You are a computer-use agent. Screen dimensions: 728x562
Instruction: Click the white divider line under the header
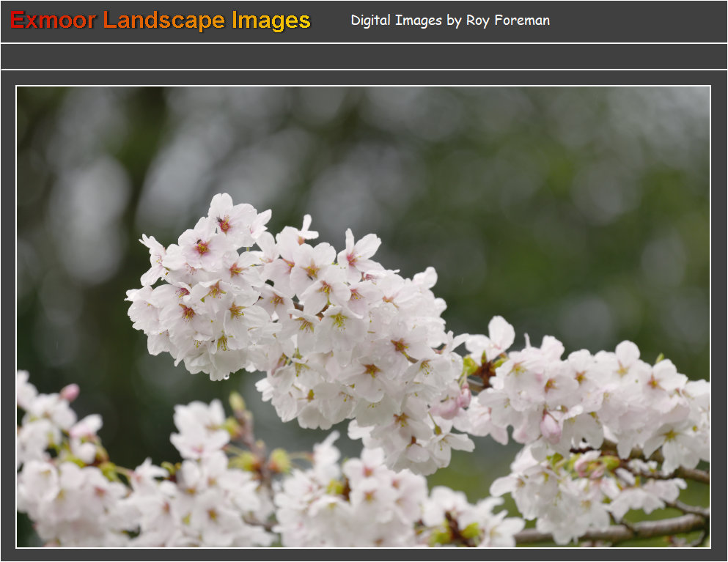click(x=364, y=43)
